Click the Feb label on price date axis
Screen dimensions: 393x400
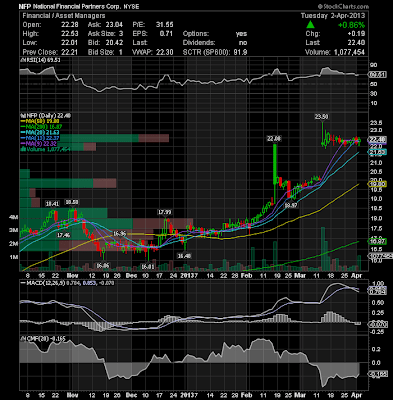(246, 275)
